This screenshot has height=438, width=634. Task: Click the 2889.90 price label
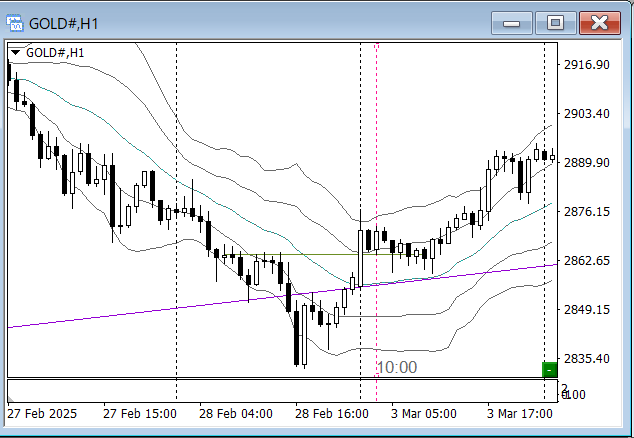coord(587,163)
